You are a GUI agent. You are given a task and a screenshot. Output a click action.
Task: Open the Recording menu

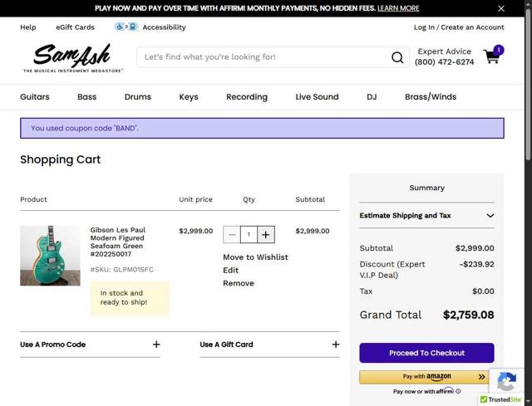coord(247,97)
